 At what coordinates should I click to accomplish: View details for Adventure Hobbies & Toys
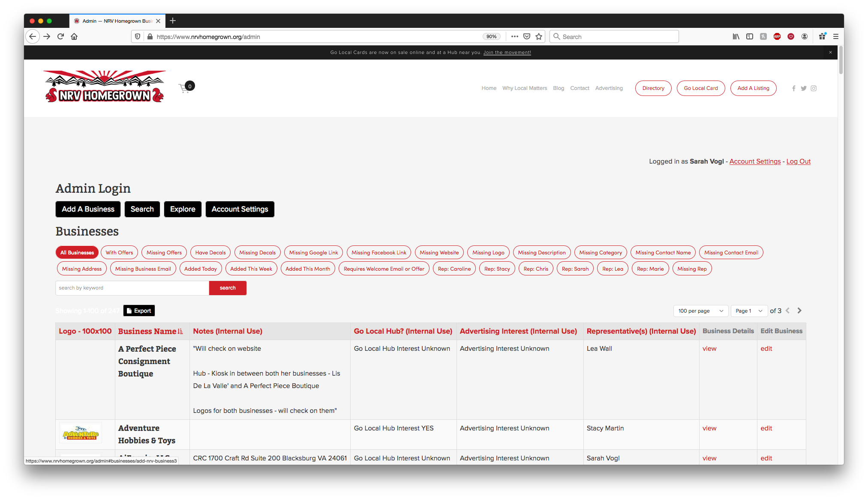(x=709, y=428)
